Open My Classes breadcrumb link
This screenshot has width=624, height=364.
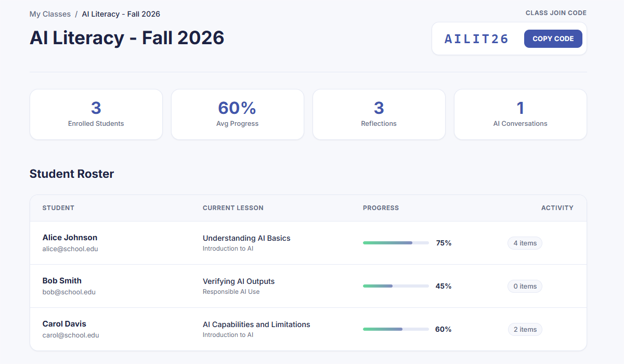pos(50,14)
